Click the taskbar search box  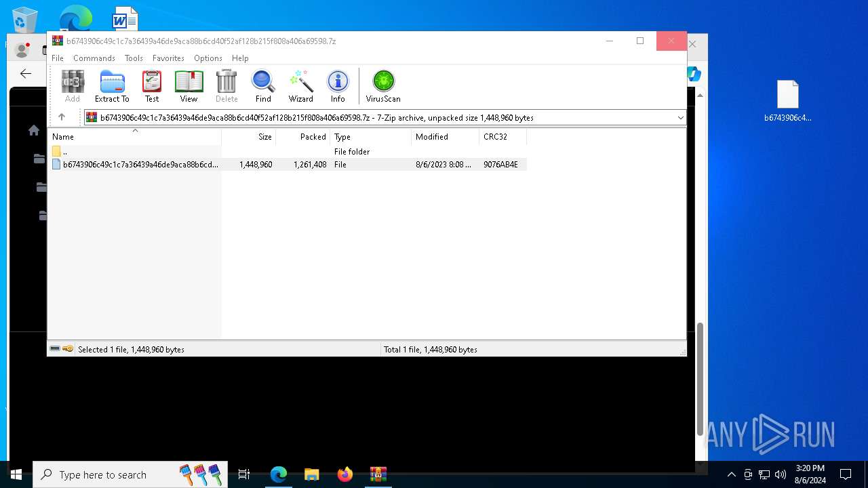[x=130, y=474]
